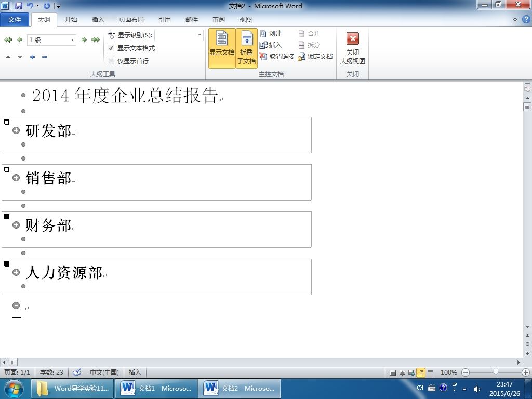Switch to 邮件 ribbon tab

[192, 20]
